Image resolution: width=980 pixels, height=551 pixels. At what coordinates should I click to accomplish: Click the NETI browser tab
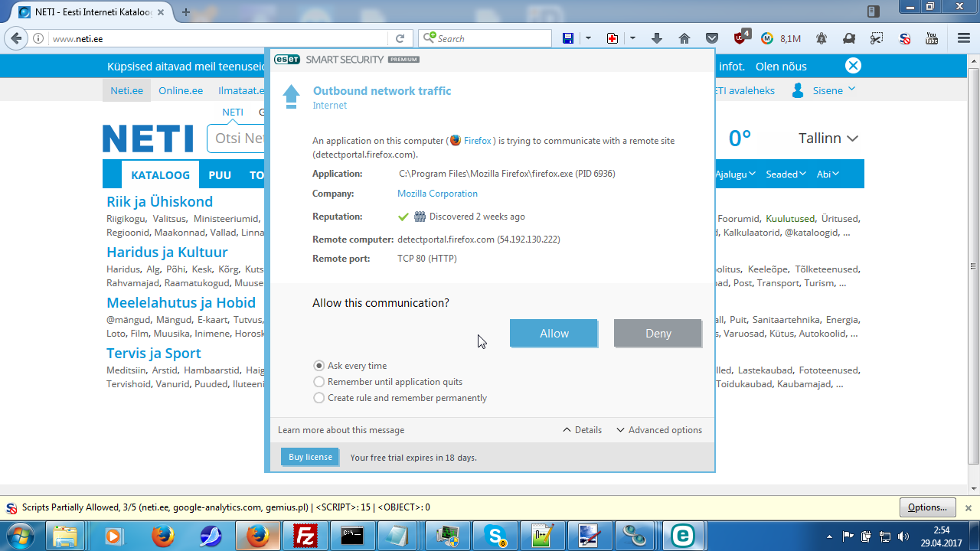click(x=93, y=12)
